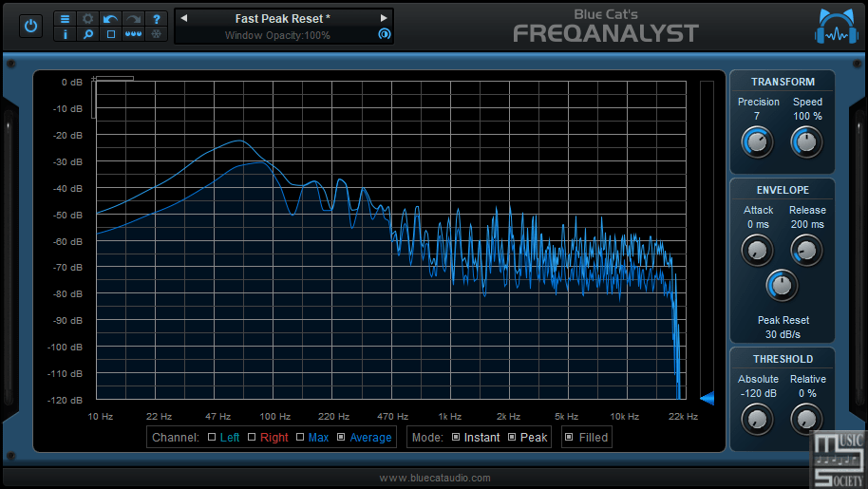Click the redo arrow icon

point(133,19)
